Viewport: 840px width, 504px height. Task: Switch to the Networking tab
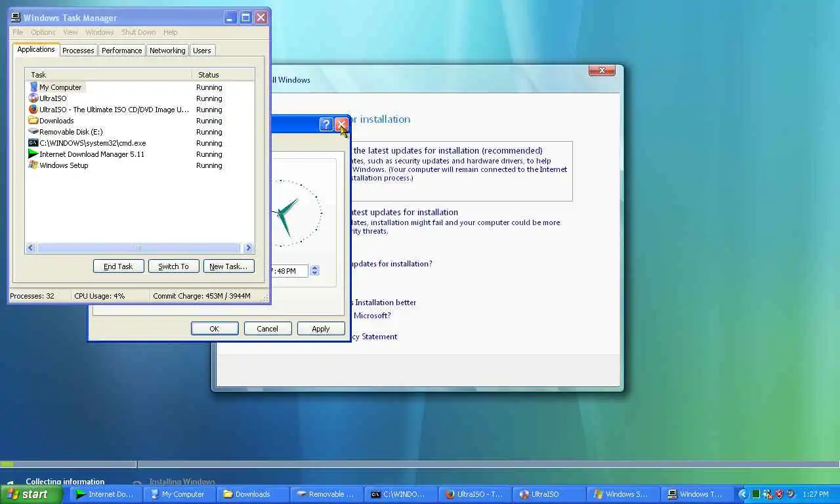(167, 51)
